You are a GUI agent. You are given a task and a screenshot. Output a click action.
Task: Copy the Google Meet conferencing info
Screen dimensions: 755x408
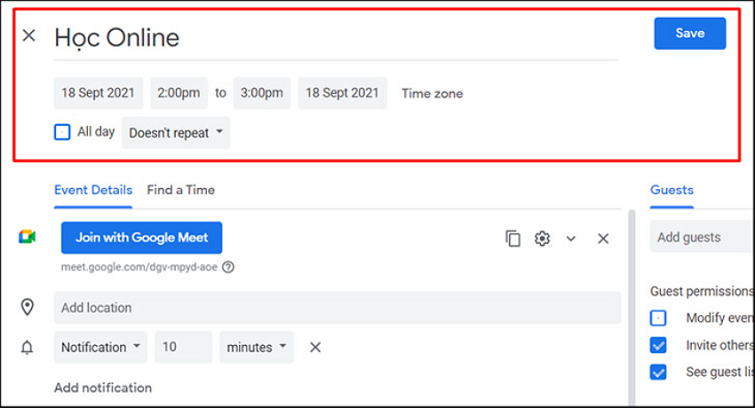click(513, 238)
